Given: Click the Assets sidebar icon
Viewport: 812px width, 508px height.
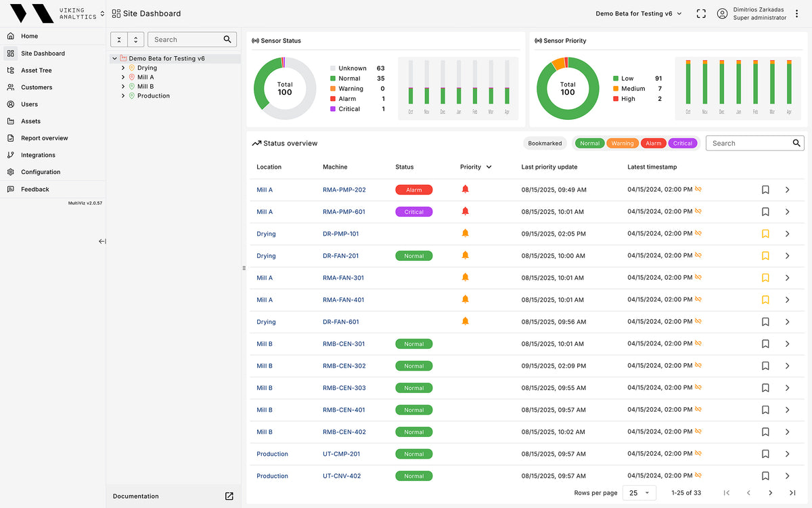Looking at the screenshot, I should [x=10, y=121].
